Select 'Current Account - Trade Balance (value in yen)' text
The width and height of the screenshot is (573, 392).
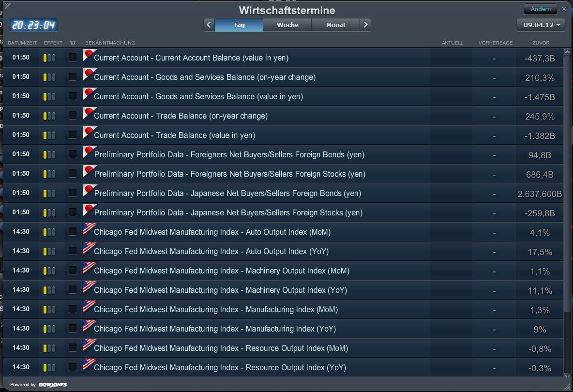click(x=174, y=135)
